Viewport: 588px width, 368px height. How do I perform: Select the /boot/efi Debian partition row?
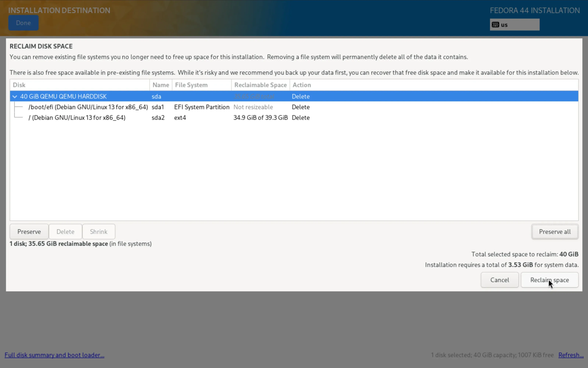click(x=294, y=107)
